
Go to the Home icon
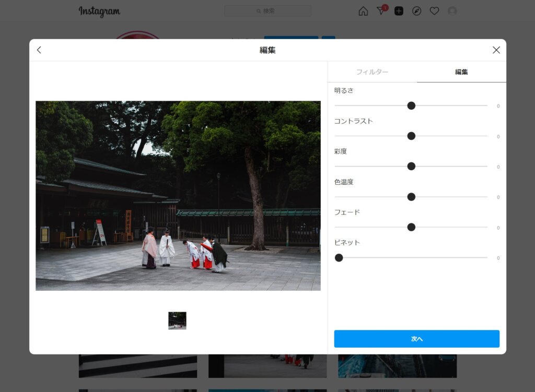point(363,11)
